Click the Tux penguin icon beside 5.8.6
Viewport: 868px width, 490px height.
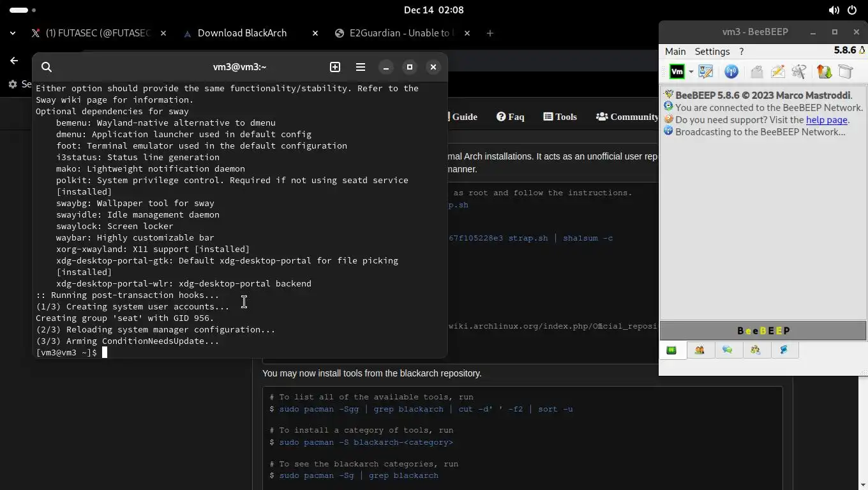click(862, 50)
